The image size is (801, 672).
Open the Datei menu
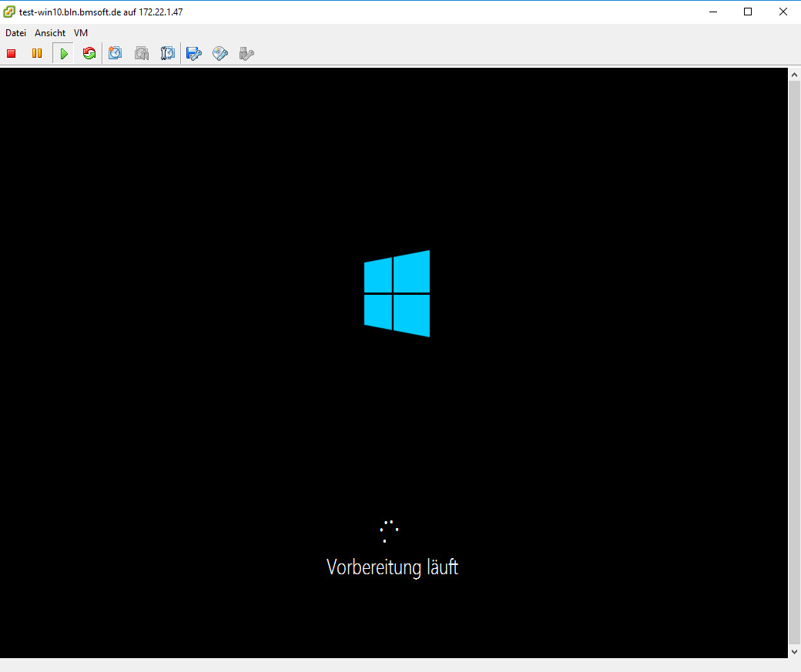[x=16, y=32]
